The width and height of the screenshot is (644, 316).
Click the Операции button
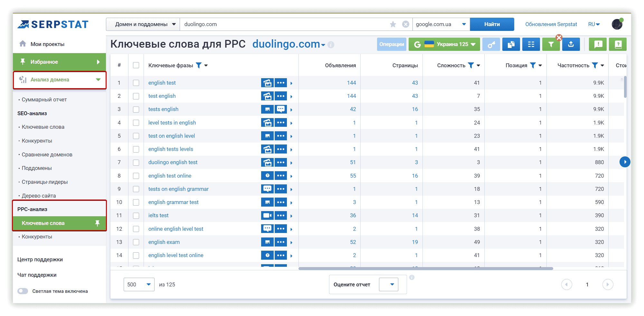click(x=392, y=44)
